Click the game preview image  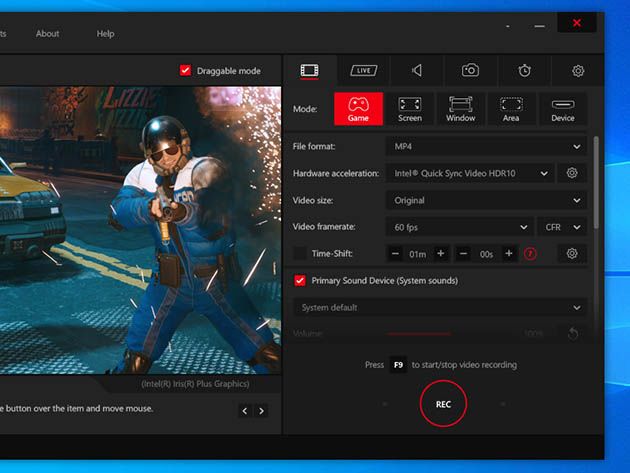coord(141,230)
